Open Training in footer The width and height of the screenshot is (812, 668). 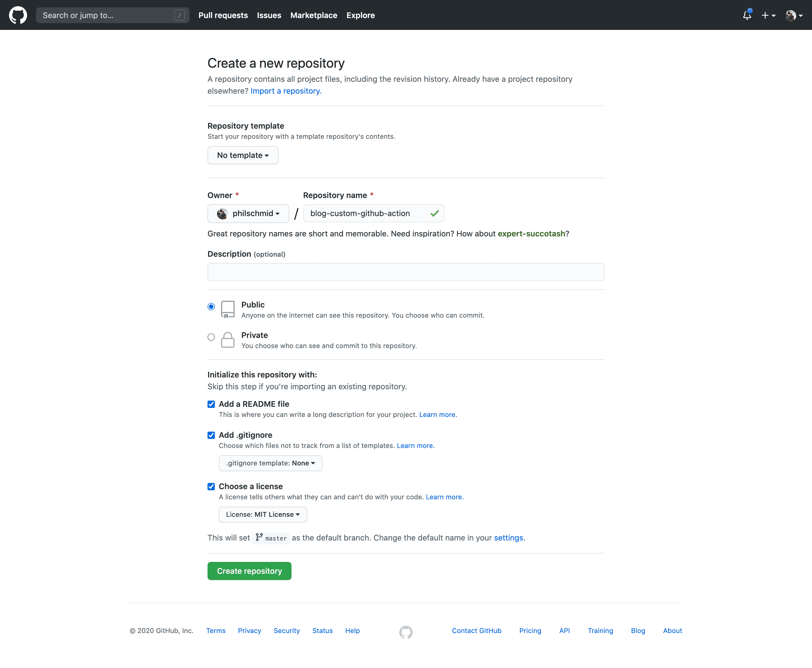(x=600, y=631)
